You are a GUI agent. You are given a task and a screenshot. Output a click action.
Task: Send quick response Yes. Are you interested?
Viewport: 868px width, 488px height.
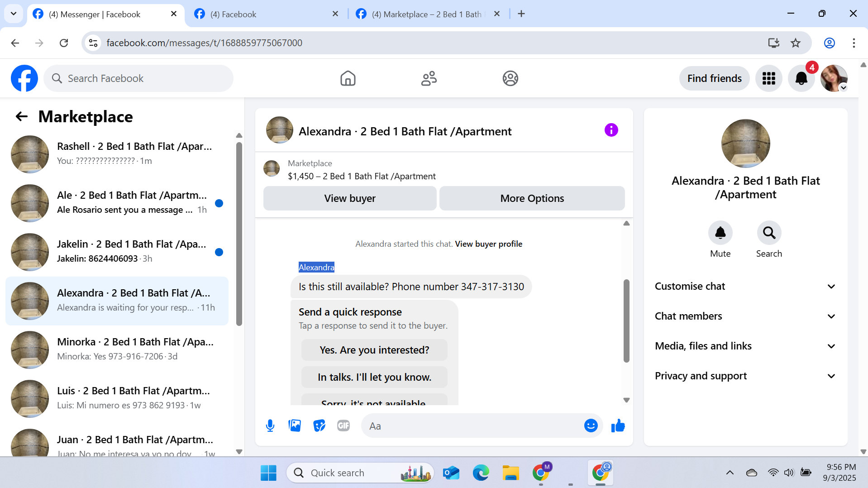[374, 350]
